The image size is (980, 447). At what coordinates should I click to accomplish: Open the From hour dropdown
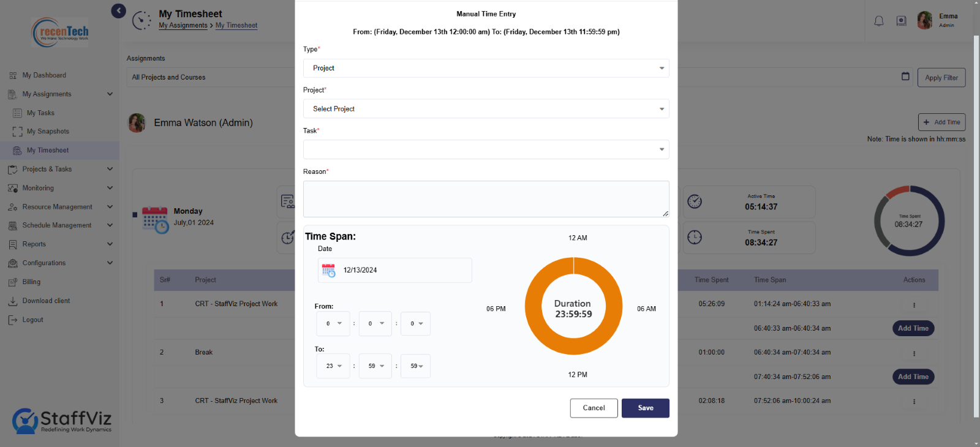[333, 323]
